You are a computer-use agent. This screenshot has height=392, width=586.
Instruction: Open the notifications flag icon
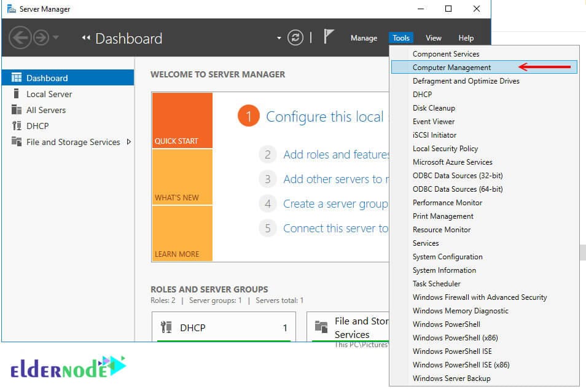pos(329,36)
